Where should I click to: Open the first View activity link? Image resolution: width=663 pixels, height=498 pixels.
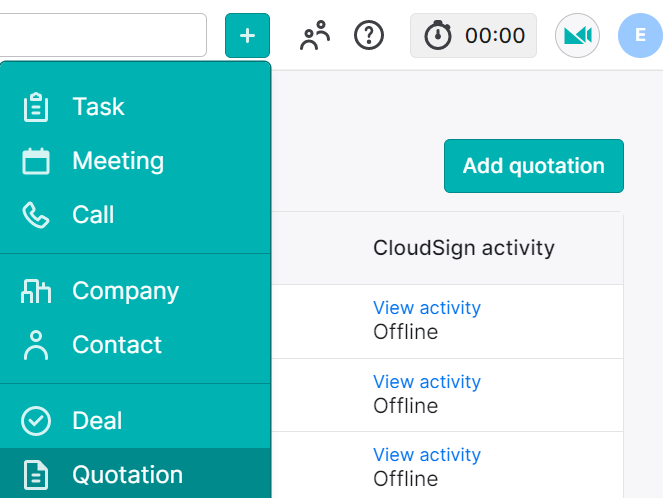tap(427, 308)
